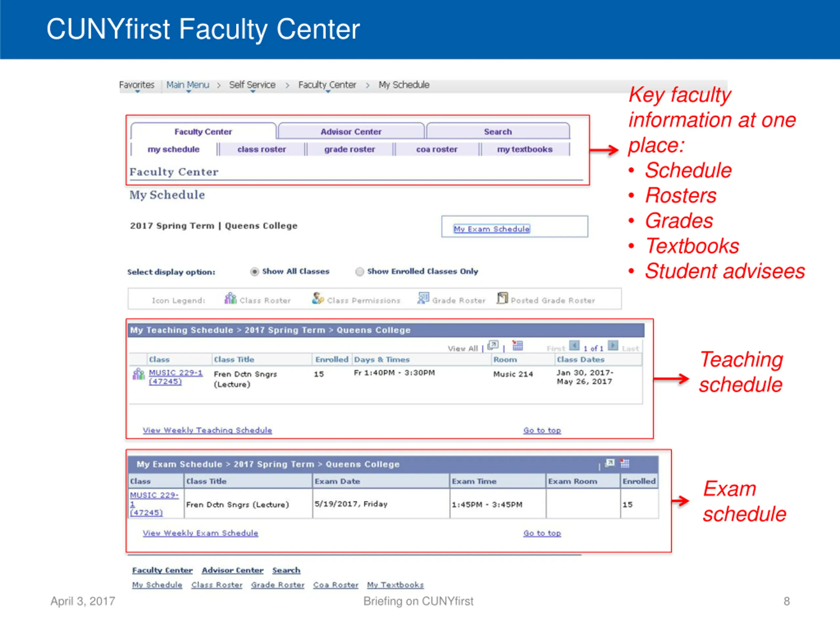Expand the Main Menu dropdown

(x=188, y=85)
